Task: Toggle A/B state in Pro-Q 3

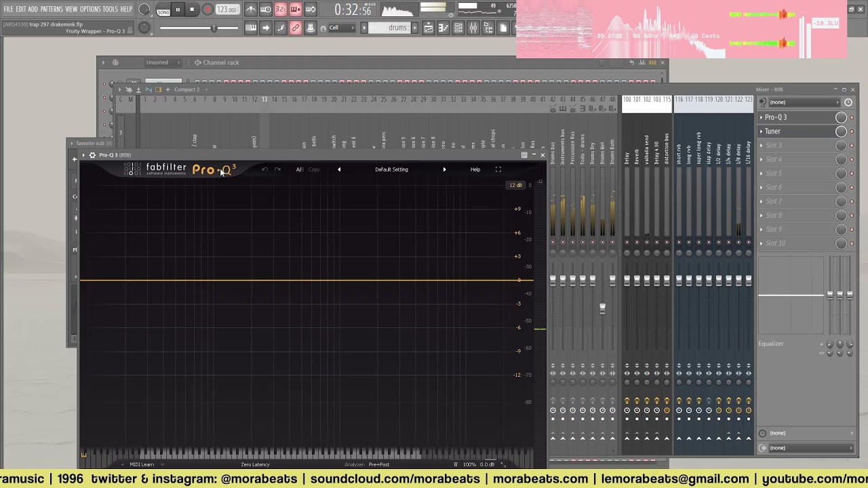Action: coord(300,169)
